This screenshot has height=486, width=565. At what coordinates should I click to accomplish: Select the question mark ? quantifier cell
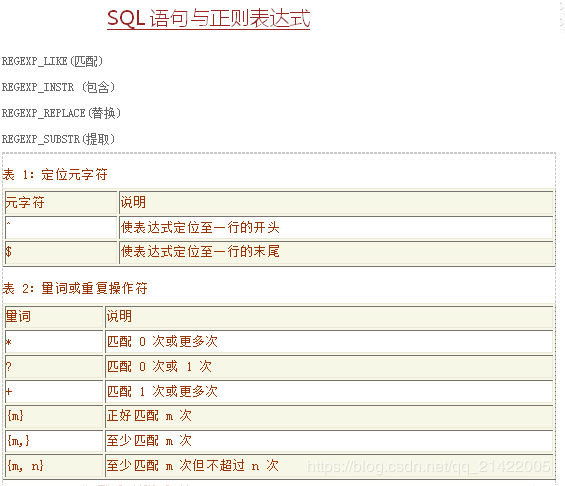pyautogui.click(x=54, y=366)
